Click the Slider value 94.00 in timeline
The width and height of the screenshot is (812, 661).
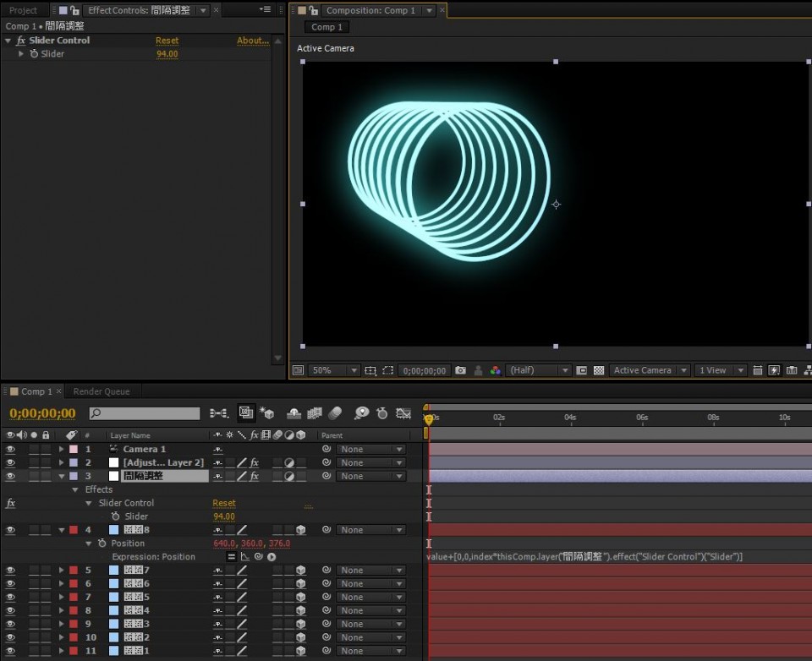pyautogui.click(x=223, y=516)
